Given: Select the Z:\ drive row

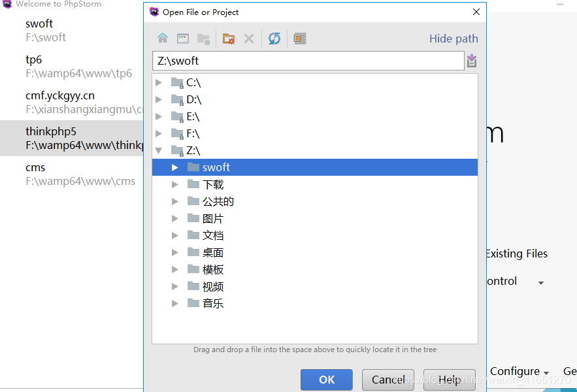Looking at the screenshot, I should (315, 150).
